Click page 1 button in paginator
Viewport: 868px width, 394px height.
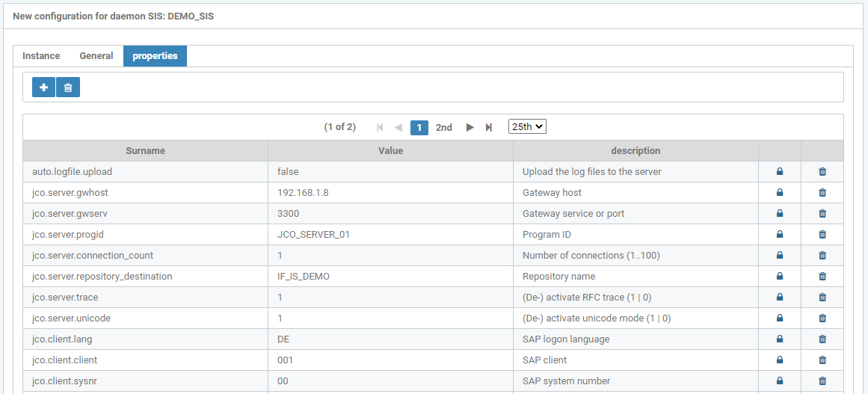(x=419, y=127)
